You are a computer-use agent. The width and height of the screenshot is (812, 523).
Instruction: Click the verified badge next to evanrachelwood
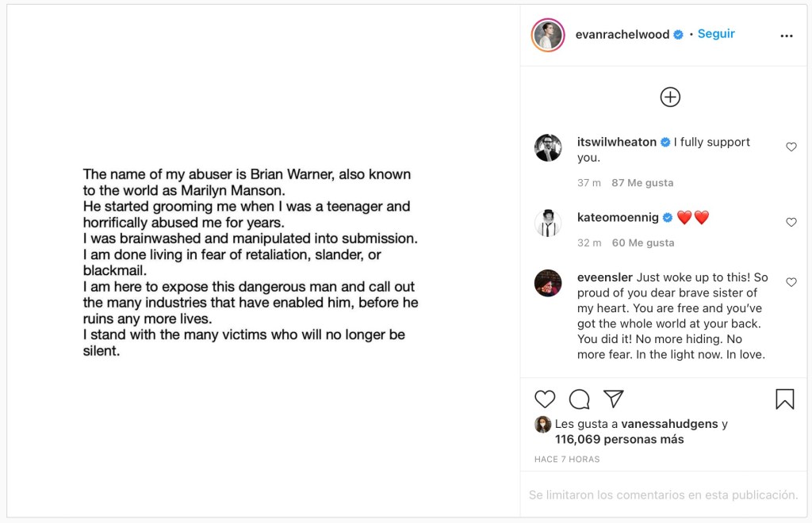(x=678, y=34)
